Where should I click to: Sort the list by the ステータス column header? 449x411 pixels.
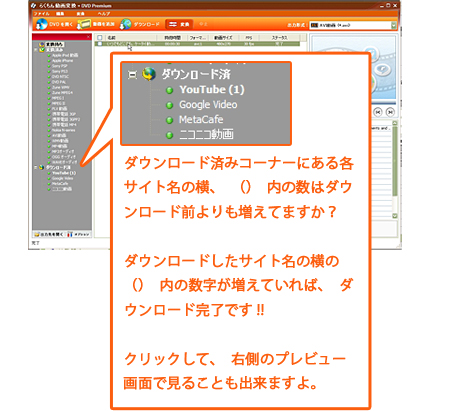pyautogui.click(x=279, y=38)
